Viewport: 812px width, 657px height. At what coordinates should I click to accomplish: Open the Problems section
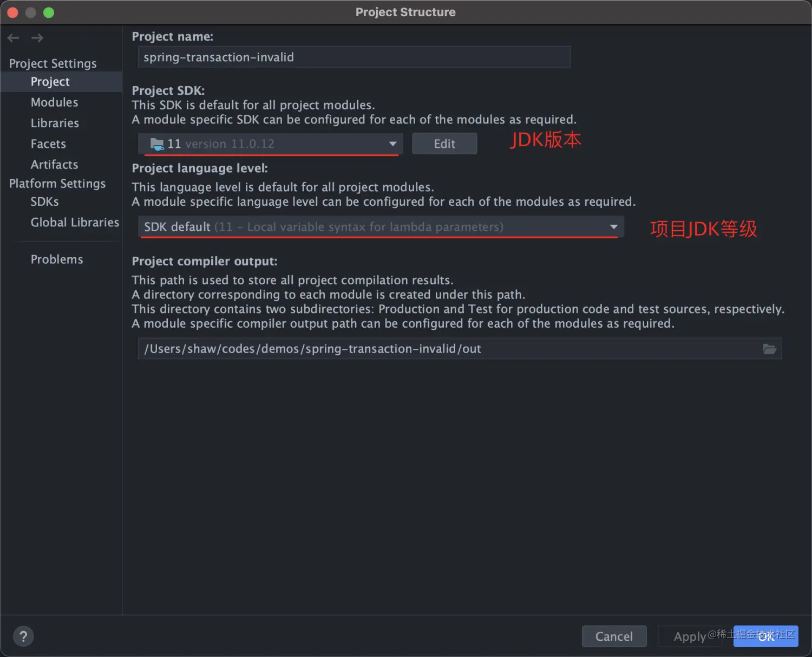tap(57, 259)
